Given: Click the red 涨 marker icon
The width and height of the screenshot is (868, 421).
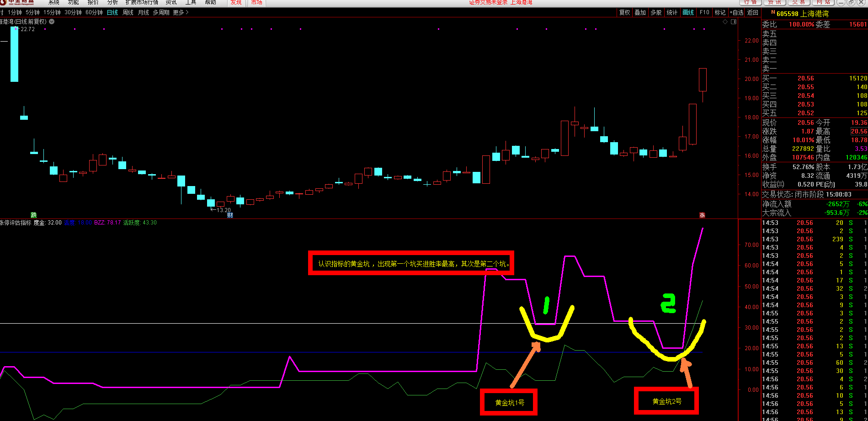Looking at the screenshot, I should [x=703, y=215].
